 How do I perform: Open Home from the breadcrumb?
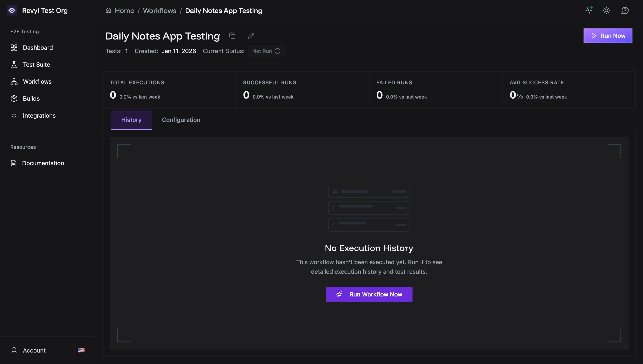tap(124, 10)
